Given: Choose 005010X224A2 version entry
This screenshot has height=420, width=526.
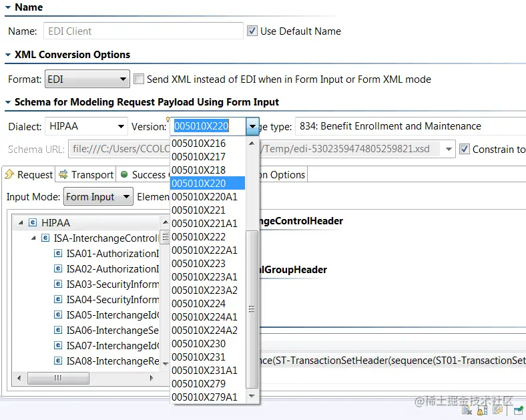Looking at the screenshot, I should point(208,330).
